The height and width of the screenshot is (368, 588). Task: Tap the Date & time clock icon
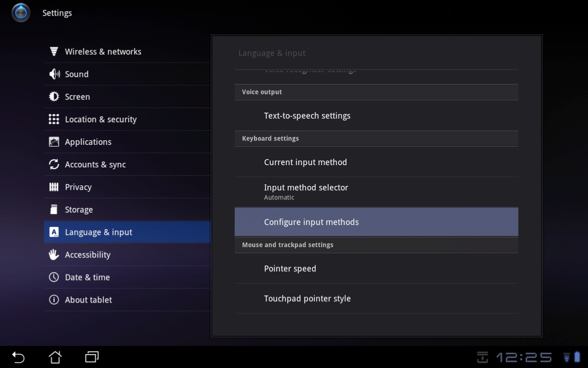pos(54,277)
